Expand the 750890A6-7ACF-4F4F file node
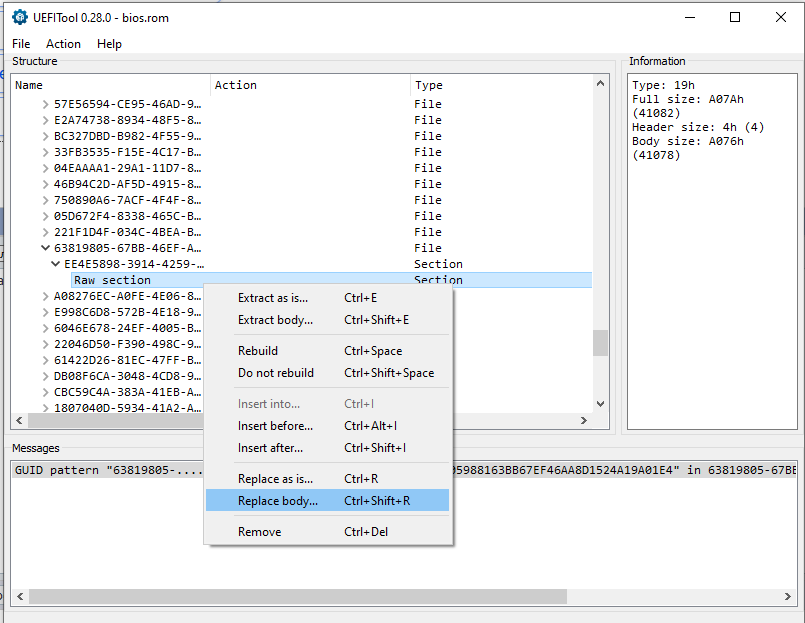The height and width of the screenshot is (623, 805). 45,200
